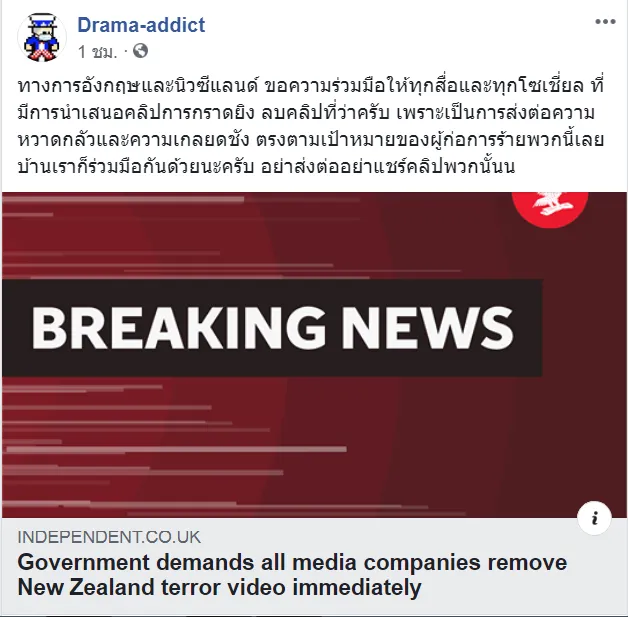The width and height of the screenshot is (628, 617).
Task: Click the word 'NEWS' in the banner
Action: click(427, 328)
